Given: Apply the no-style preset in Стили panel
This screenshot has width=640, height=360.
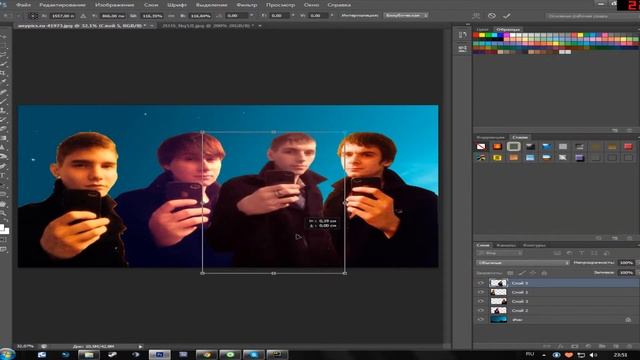Looking at the screenshot, I should [x=481, y=147].
